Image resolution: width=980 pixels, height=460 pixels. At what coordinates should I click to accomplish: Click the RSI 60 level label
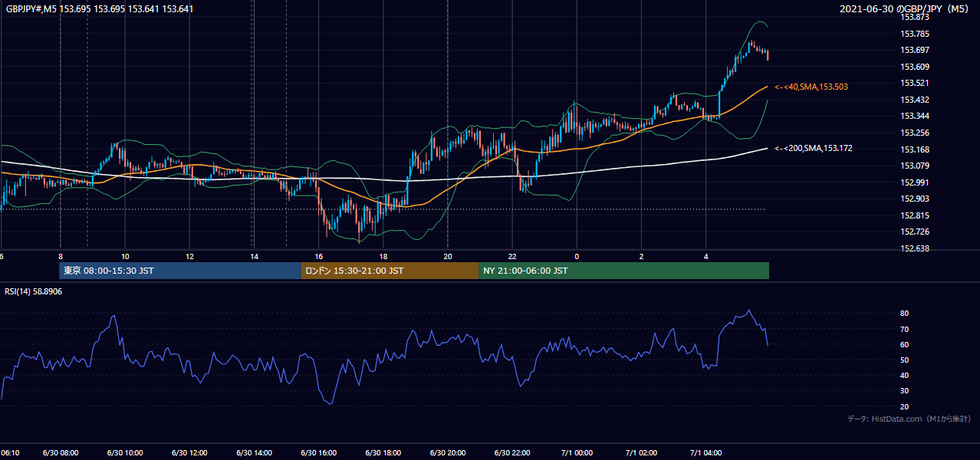pos(904,344)
